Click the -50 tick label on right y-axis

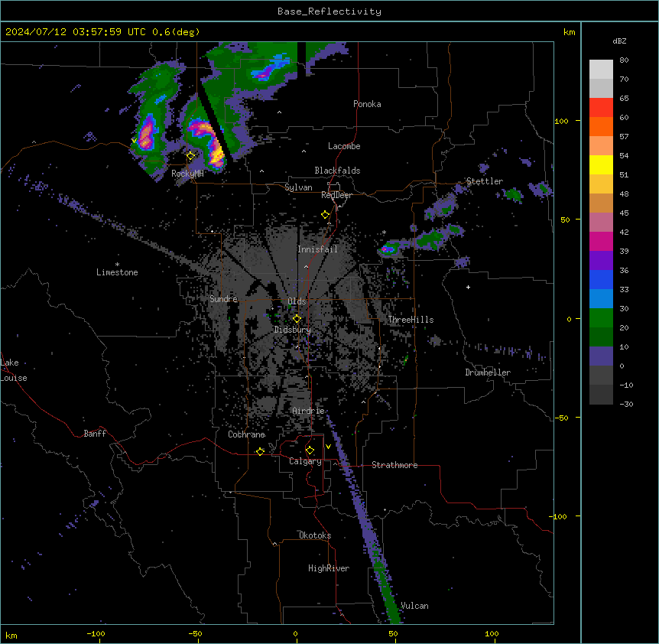pyautogui.click(x=561, y=418)
